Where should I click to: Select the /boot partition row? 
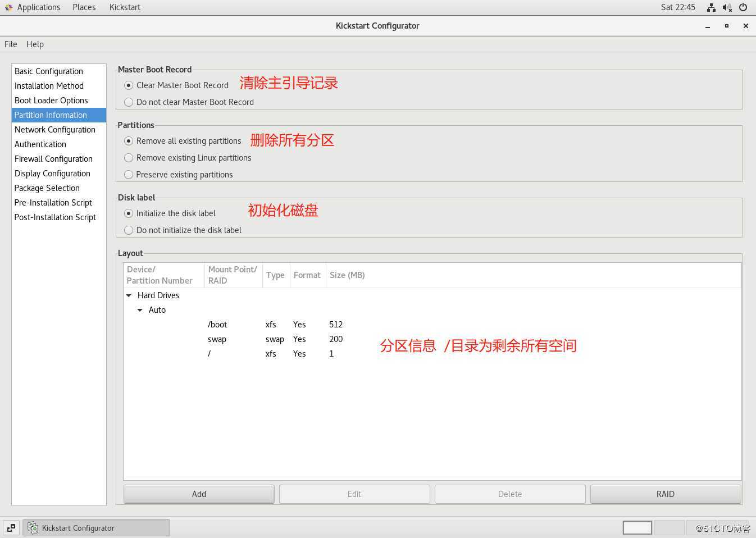coord(432,325)
